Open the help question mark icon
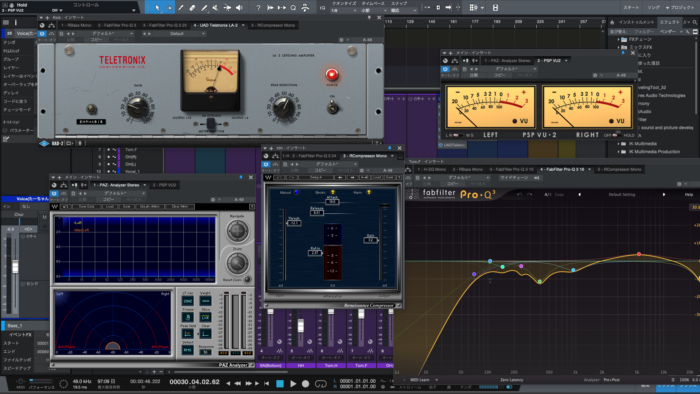Screen dimensions: 700x394 [258, 8]
